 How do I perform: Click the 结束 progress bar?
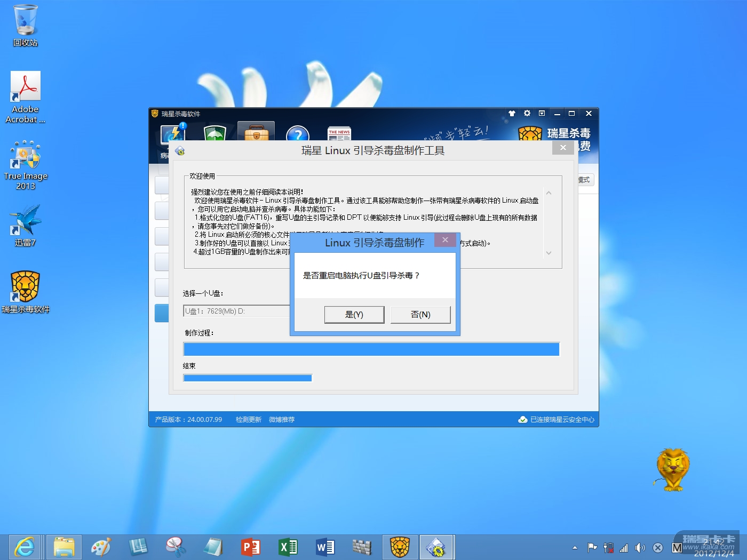[248, 378]
